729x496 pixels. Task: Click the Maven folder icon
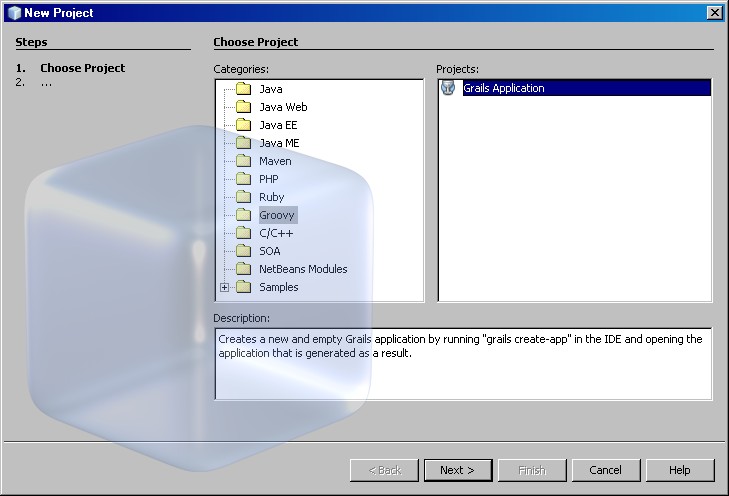[x=244, y=161]
